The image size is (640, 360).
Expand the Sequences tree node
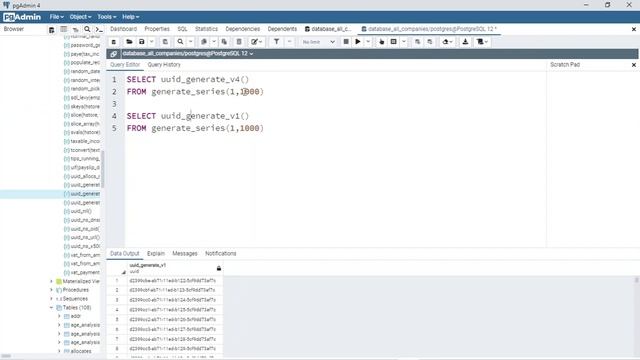pos(51,299)
